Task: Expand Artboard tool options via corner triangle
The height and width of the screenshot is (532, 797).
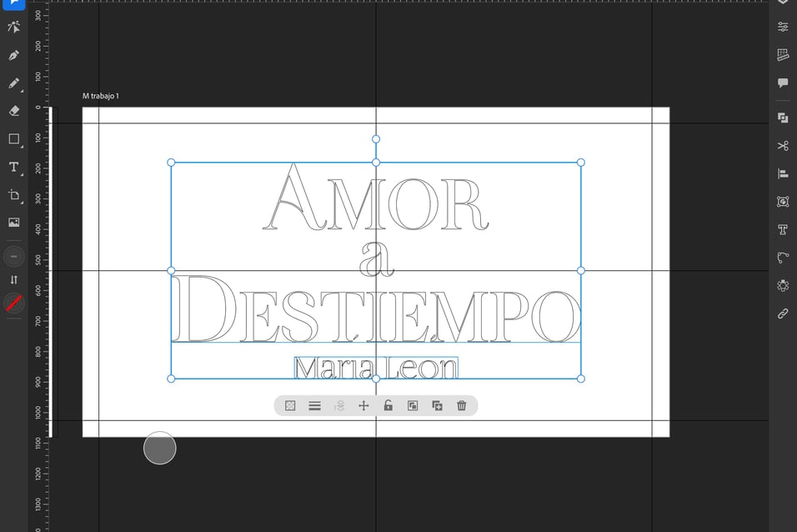Action: (x=22, y=203)
